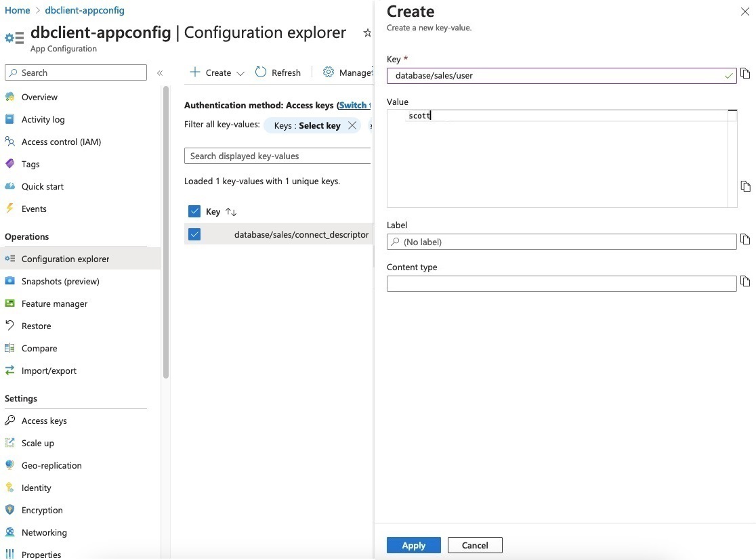Open the Create dropdown chevron

(240, 73)
